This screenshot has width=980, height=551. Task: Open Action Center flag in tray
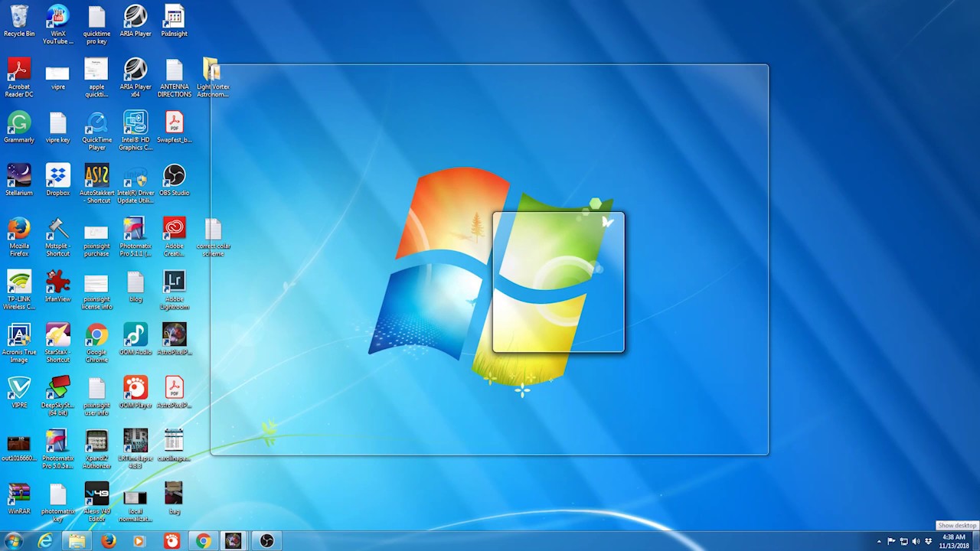coord(891,542)
